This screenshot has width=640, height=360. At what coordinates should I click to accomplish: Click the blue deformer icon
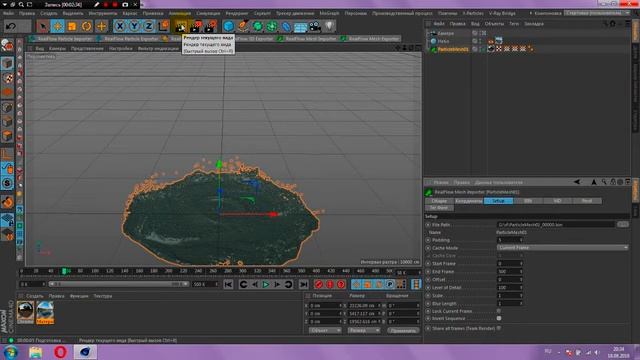tap(286, 27)
